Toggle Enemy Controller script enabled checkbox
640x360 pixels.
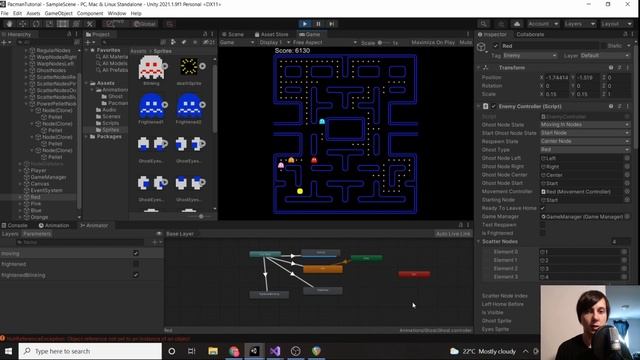[493, 106]
